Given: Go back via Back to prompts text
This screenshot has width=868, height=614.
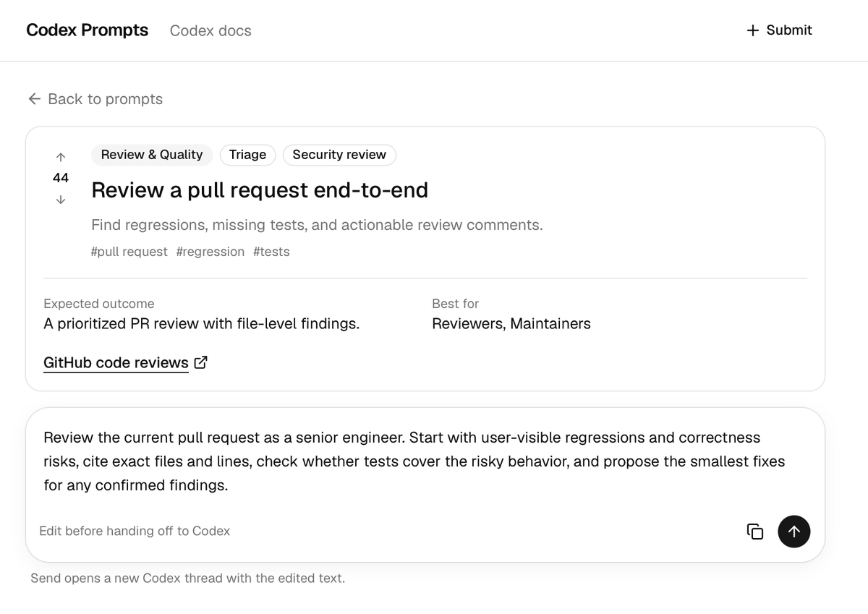Looking at the screenshot, I should point(106,99).
